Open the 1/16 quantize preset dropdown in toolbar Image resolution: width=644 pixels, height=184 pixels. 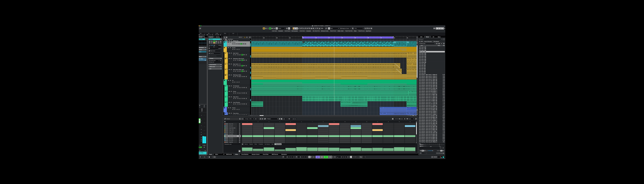[359, 28]
